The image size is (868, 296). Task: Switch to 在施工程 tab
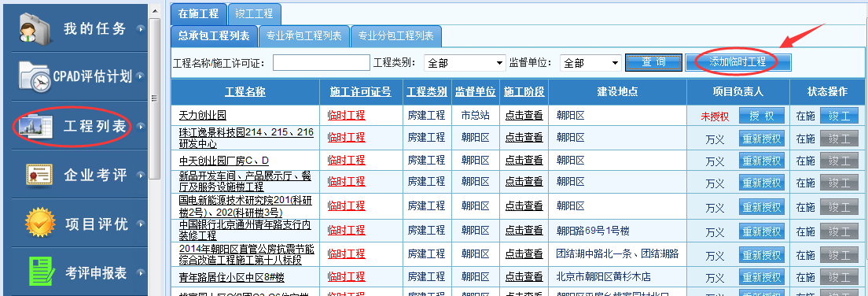click(198, 14)
